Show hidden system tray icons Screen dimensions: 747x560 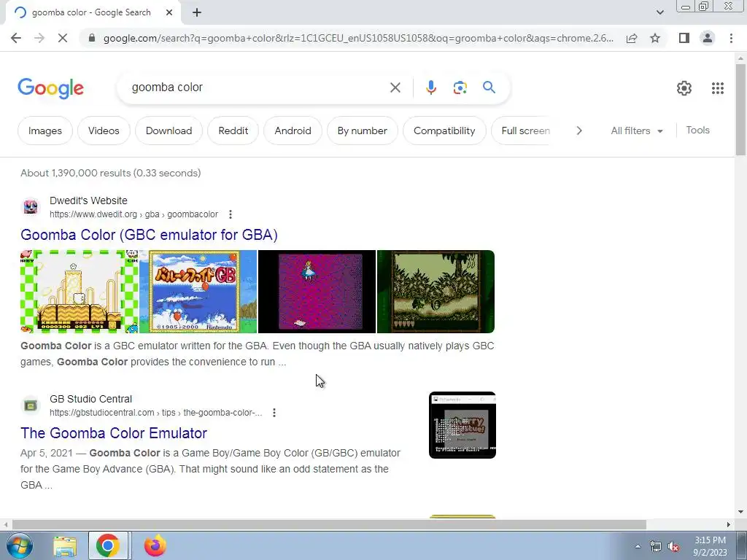pyautogui.click(x=638, y=546)
